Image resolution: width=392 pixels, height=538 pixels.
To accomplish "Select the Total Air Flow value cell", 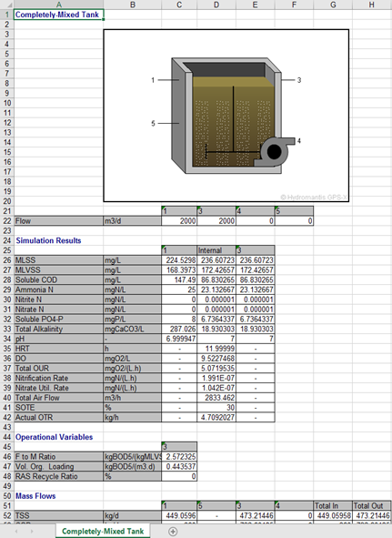I will [x=216, y=398].
